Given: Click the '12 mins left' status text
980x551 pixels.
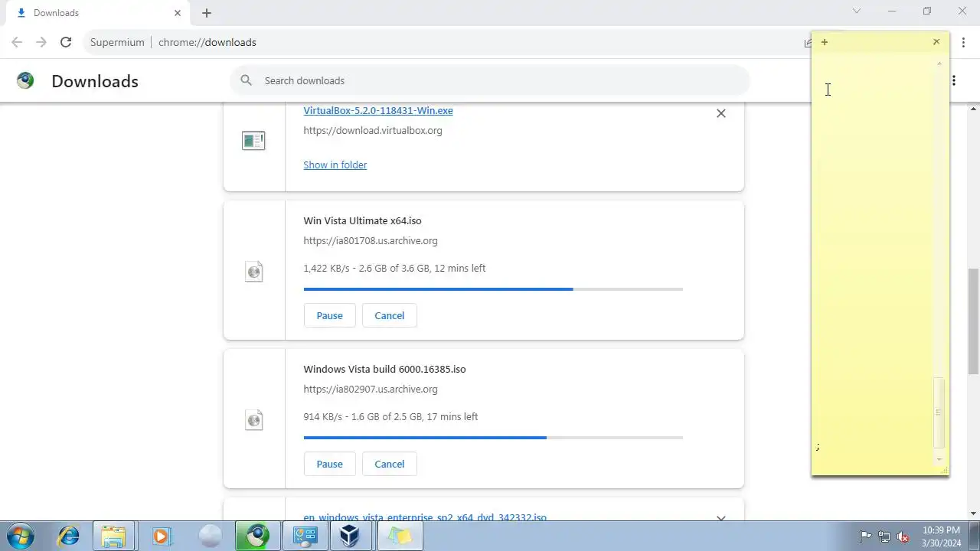Looking at the screenshot, I should point(460,268).
